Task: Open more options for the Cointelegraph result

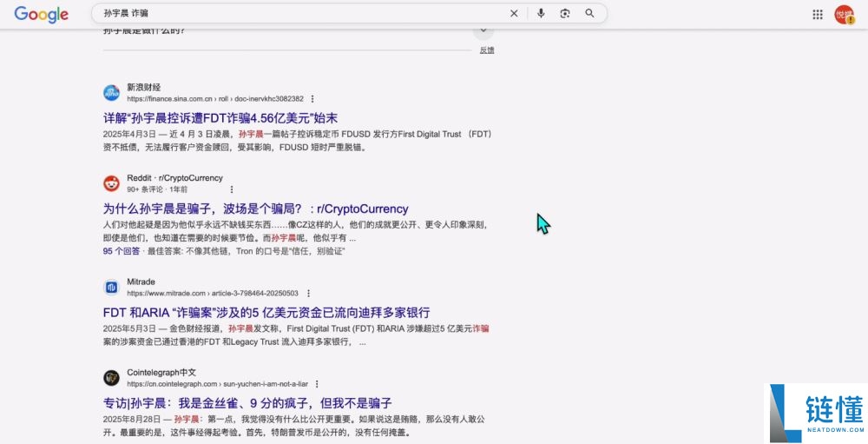Action: 317,383
